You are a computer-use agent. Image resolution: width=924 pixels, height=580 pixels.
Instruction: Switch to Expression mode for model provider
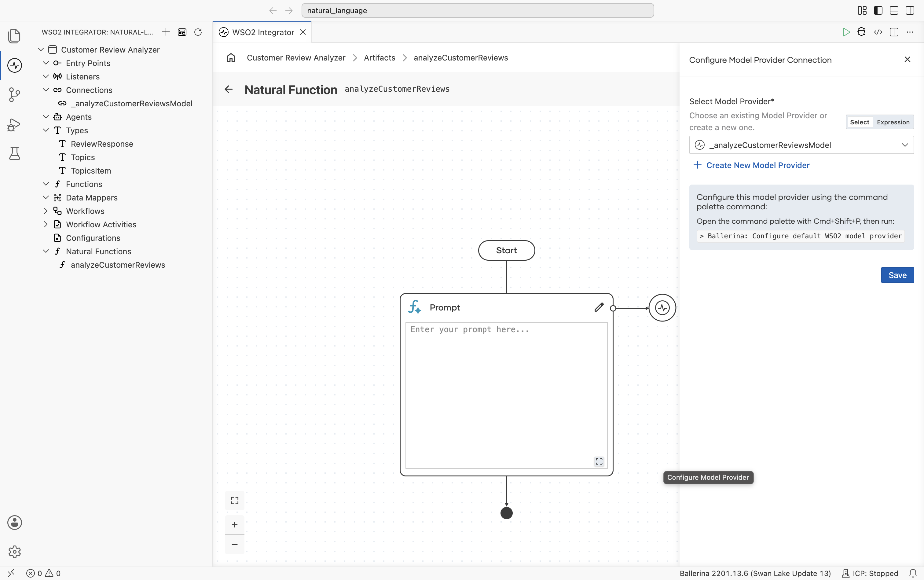(893, 122)
